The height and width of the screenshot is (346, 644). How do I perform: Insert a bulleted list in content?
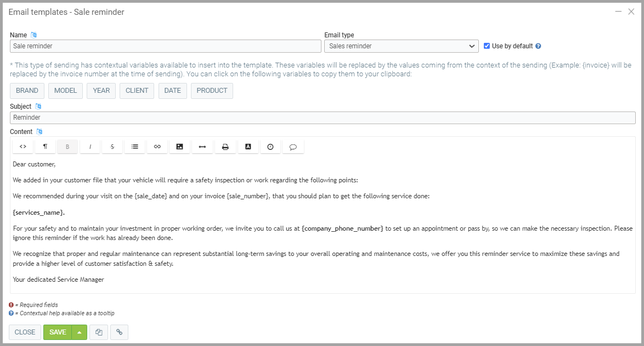[x=135, y=147]
